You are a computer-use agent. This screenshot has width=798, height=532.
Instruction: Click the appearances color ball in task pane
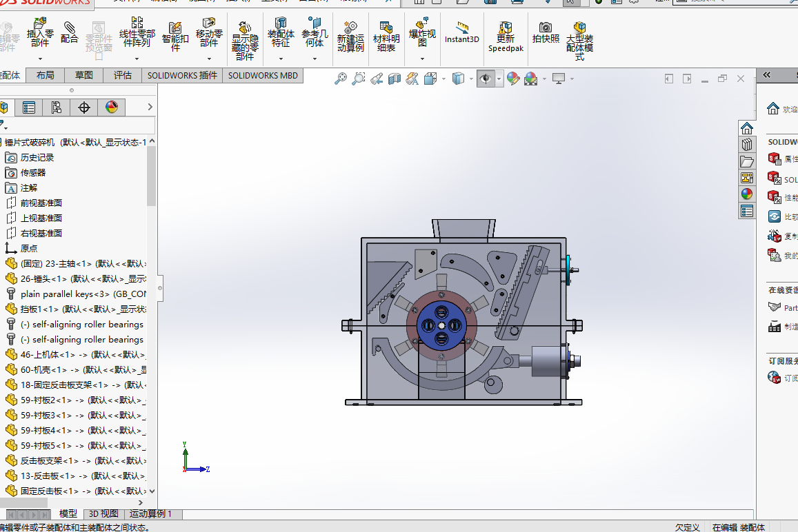[747, 194]
